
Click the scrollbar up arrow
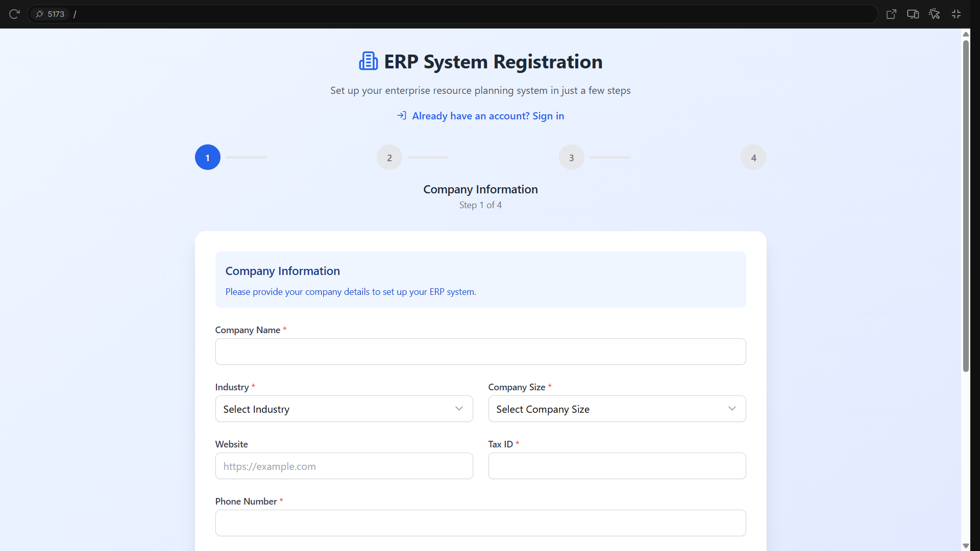(x=966, y=34)
